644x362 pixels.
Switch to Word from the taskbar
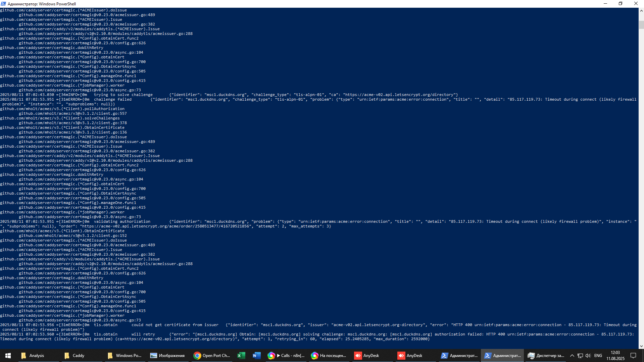pyautogui.click(x=256, y=356)
